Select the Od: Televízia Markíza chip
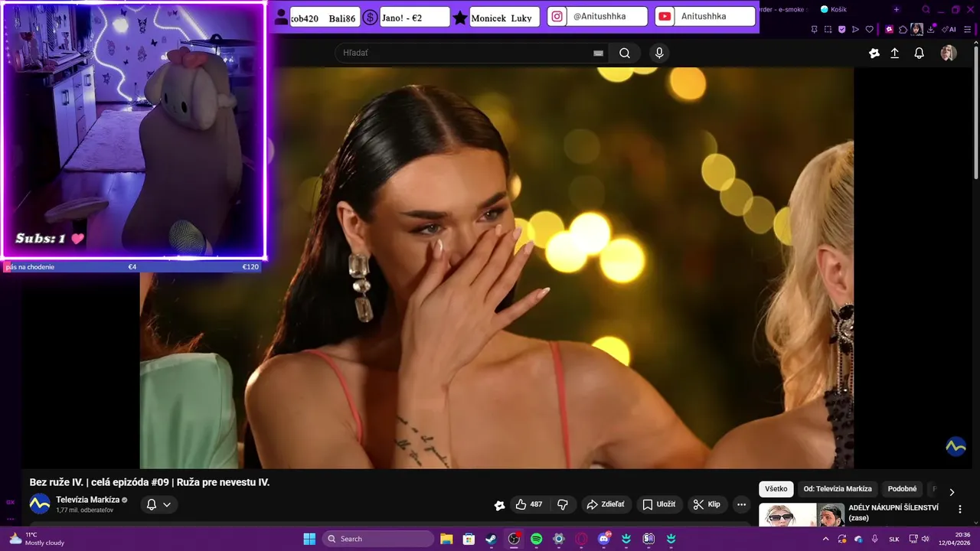 (x=838, y=489)
